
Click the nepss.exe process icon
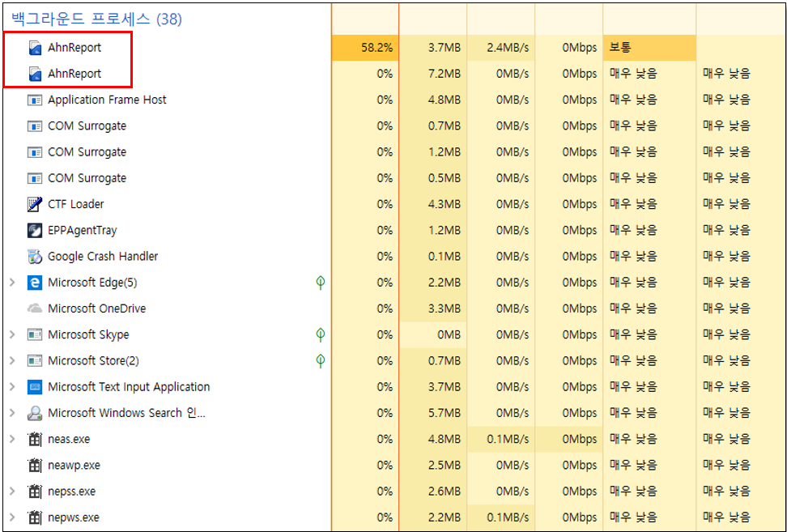35,492
